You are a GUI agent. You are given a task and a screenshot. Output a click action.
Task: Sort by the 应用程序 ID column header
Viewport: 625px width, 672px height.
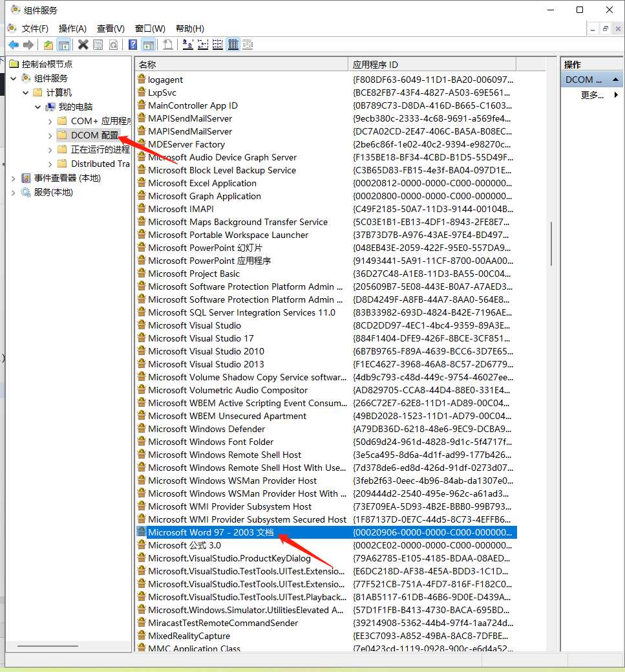point(432,64)
